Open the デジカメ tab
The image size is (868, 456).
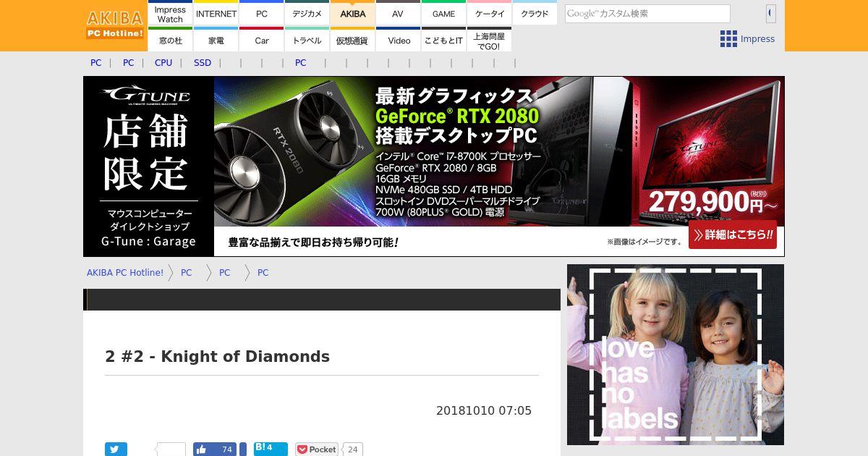point(307,14)
